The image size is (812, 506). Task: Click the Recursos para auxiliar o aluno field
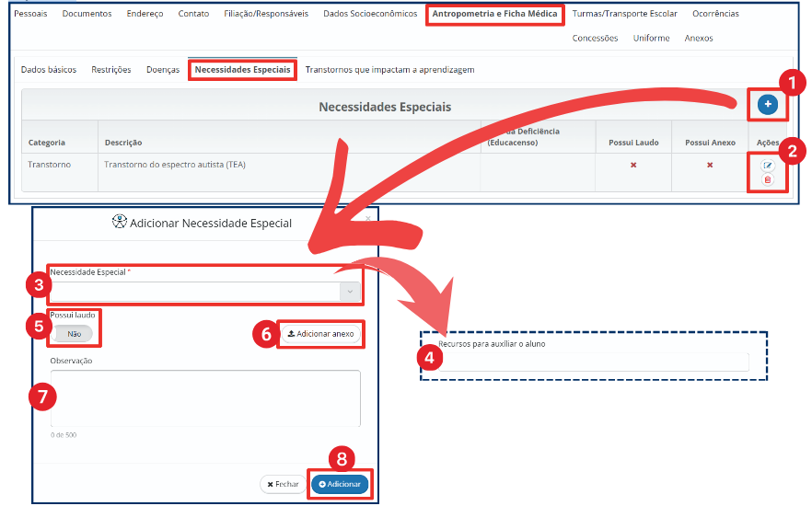pyautogui.click(x=592, y=362)
